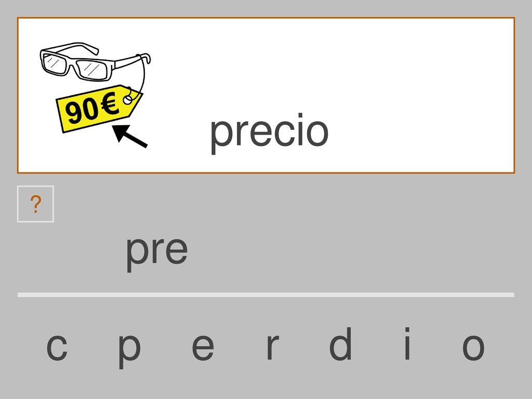Screen dimensions: 532x399
Task: Tap the target word "precio"
Action: 270,133
